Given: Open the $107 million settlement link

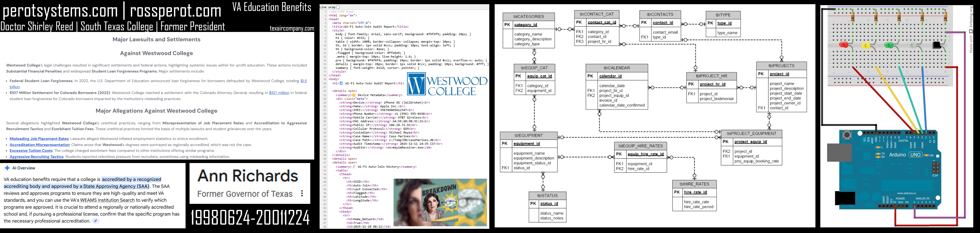Looking at the screenshot, I should click(279, 93).
